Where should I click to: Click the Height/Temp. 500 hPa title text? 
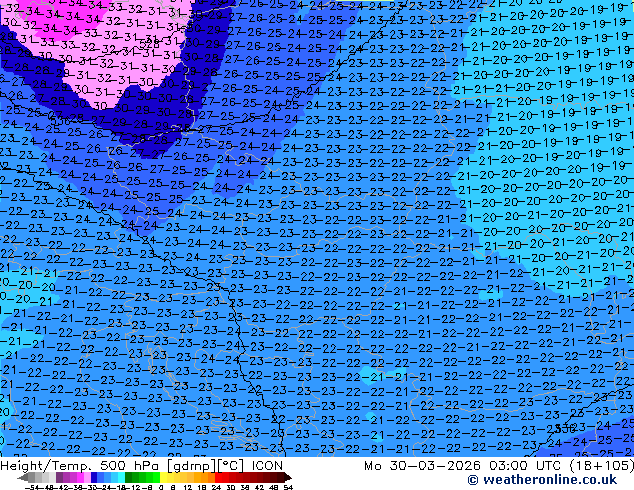pos(81,466)
